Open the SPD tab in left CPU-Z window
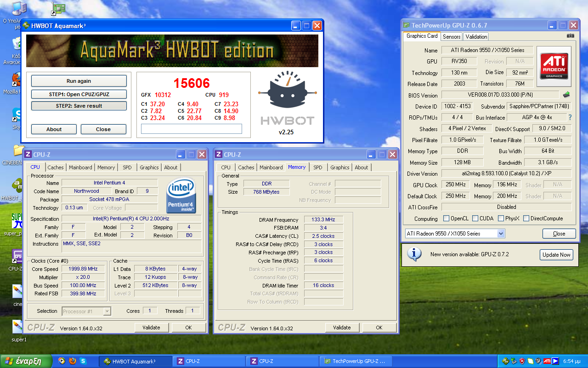This screenshot has width=588, height=368. tap(127, 167)
